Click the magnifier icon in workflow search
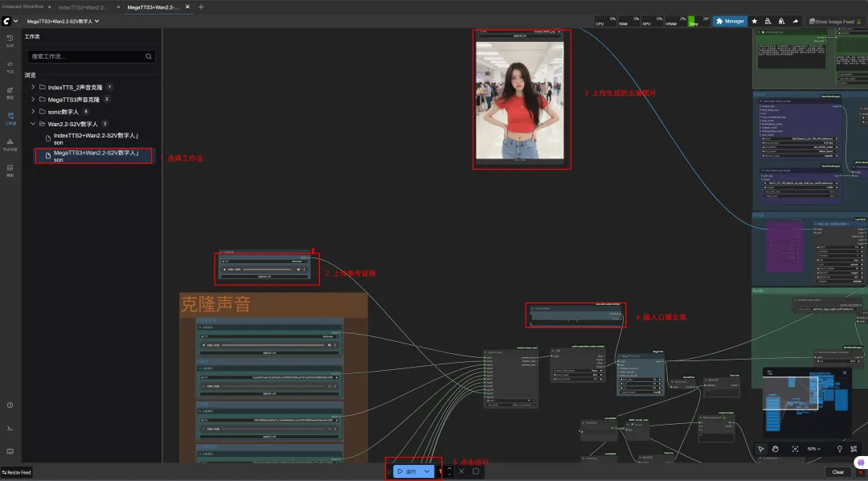The width and height of the screenshot is (868, 481). (x=149, y=56)
